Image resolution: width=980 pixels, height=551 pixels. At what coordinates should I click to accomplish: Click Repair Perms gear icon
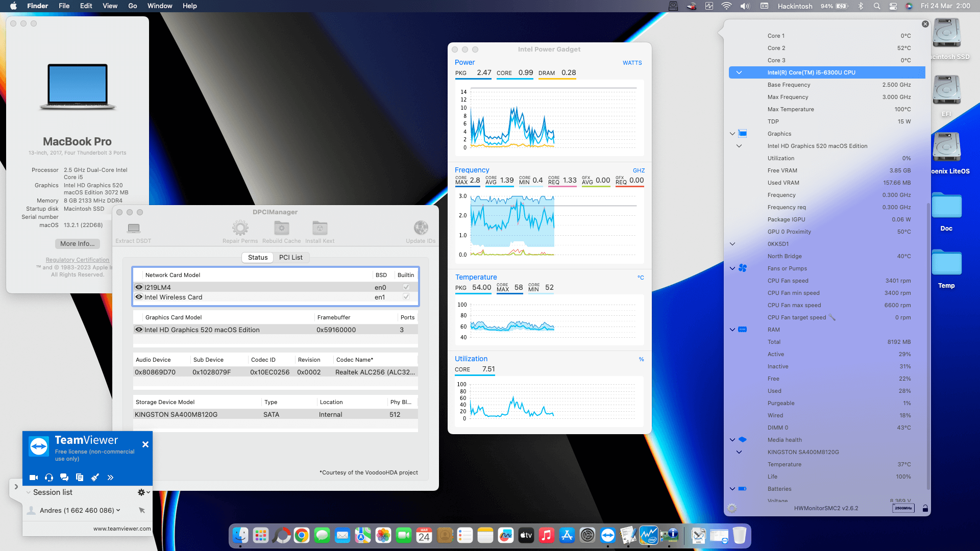[x=240, y=228]
